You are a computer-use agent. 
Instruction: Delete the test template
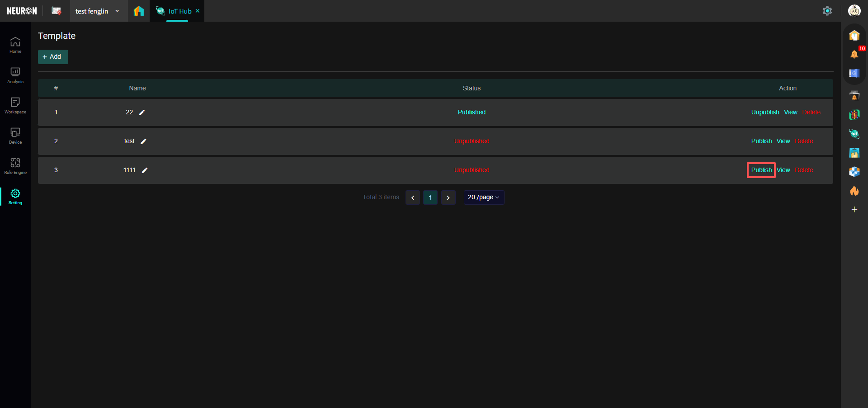coord(804,141)
